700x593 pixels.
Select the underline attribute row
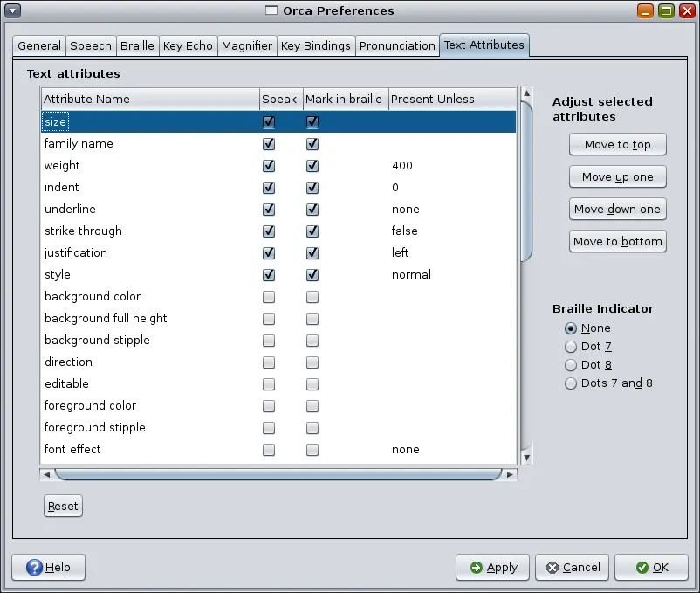[x=278, y=210]
